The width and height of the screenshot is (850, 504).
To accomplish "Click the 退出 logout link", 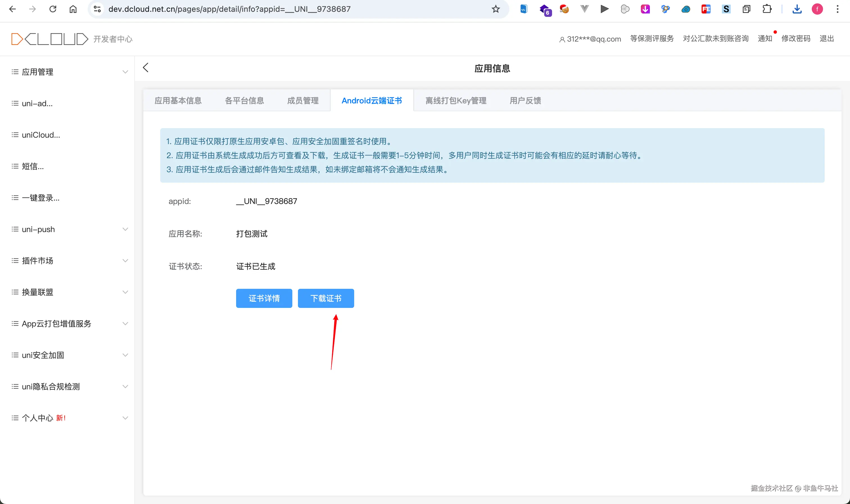I will pos(826,39).
